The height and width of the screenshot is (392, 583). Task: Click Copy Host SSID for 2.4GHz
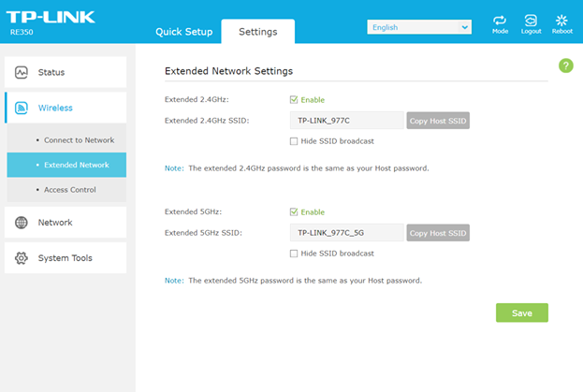[438, 121]
